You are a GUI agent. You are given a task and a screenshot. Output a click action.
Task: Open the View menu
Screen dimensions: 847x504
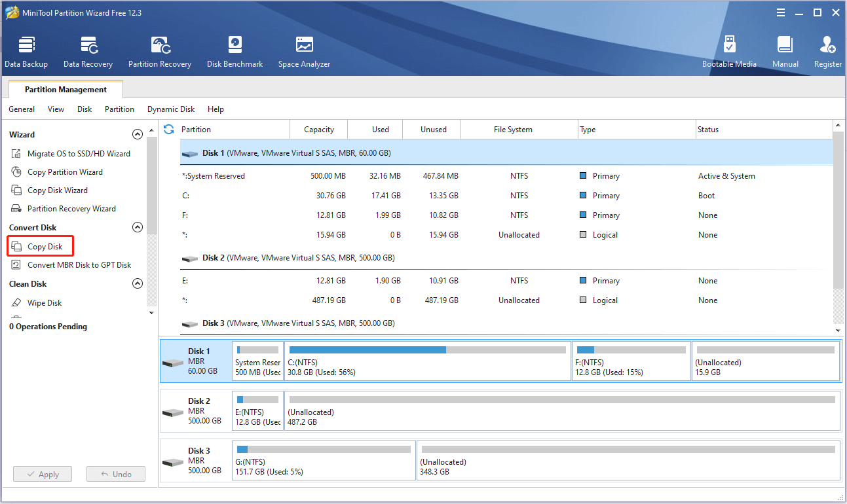56,109
